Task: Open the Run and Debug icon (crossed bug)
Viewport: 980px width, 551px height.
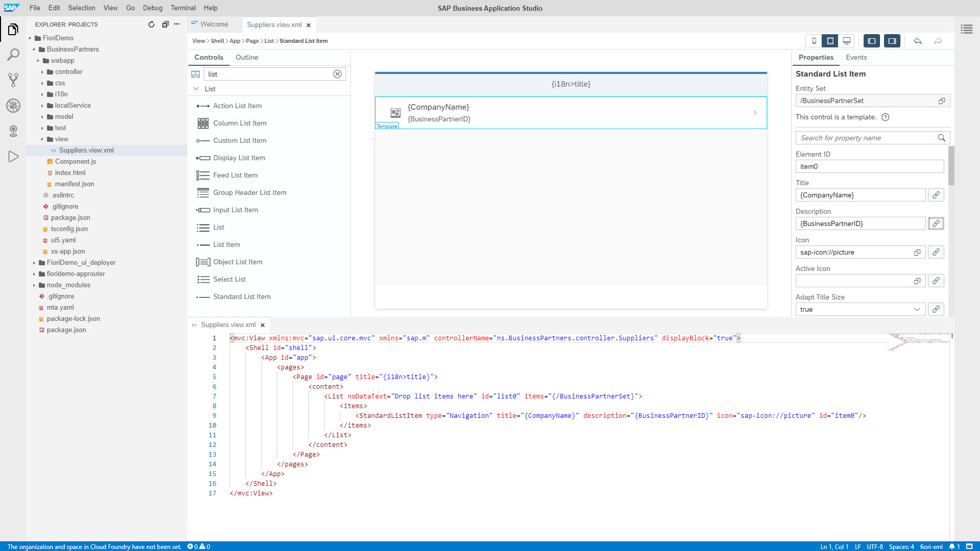Action: pos(13,106)
